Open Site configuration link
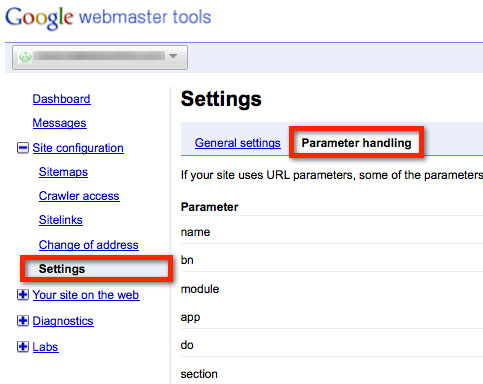Image resolution: width=483 pixels, height=384 pixels. [x=78, y=148]
